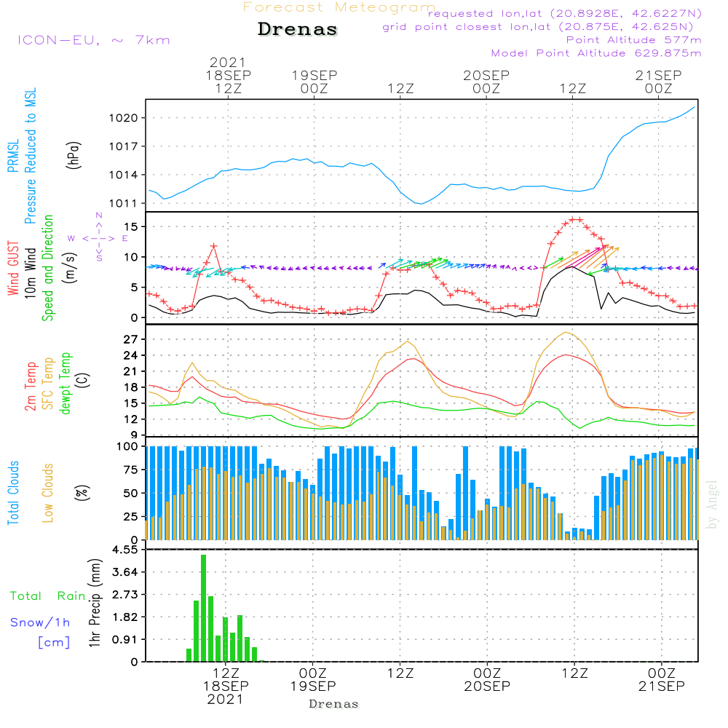Click the '100' cloud percent axis value
The image size is (728, 728).
coord(127,447)
